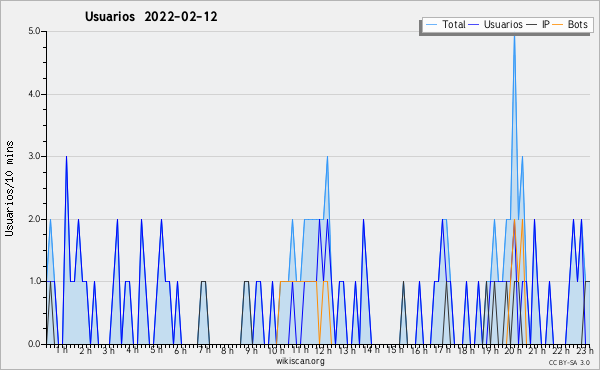Click the Usuarios legend entry
Viewport: 600px width, 370px height.
pyautogui.click(x=496, y=24)
